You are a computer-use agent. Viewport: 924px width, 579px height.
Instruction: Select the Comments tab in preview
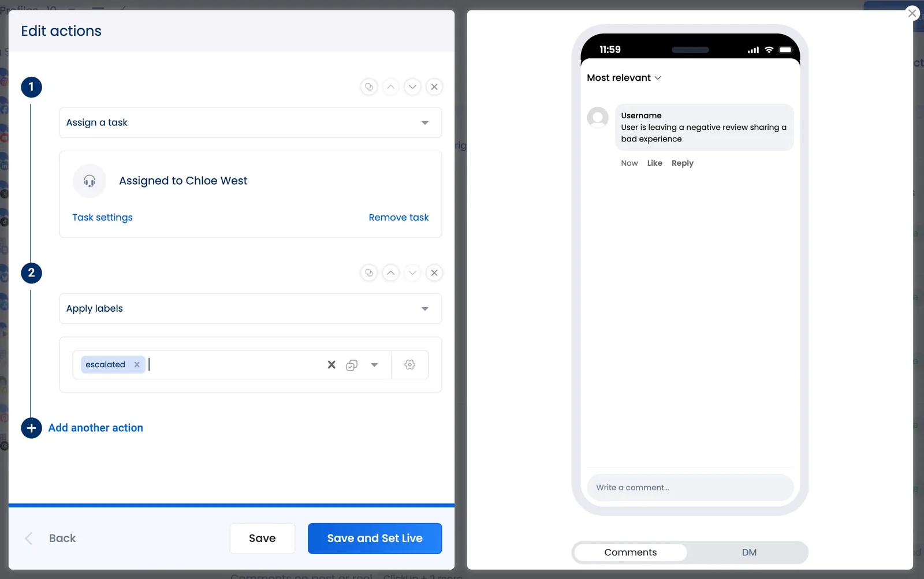click(631, 552)
